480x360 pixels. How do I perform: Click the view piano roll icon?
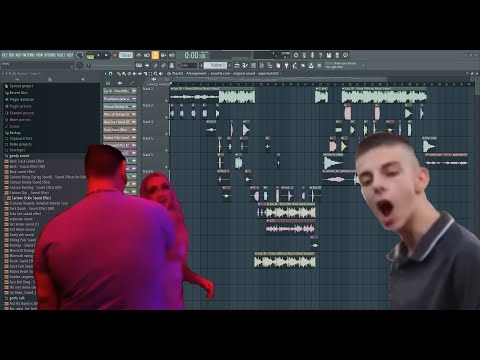(x=245, y=65)
